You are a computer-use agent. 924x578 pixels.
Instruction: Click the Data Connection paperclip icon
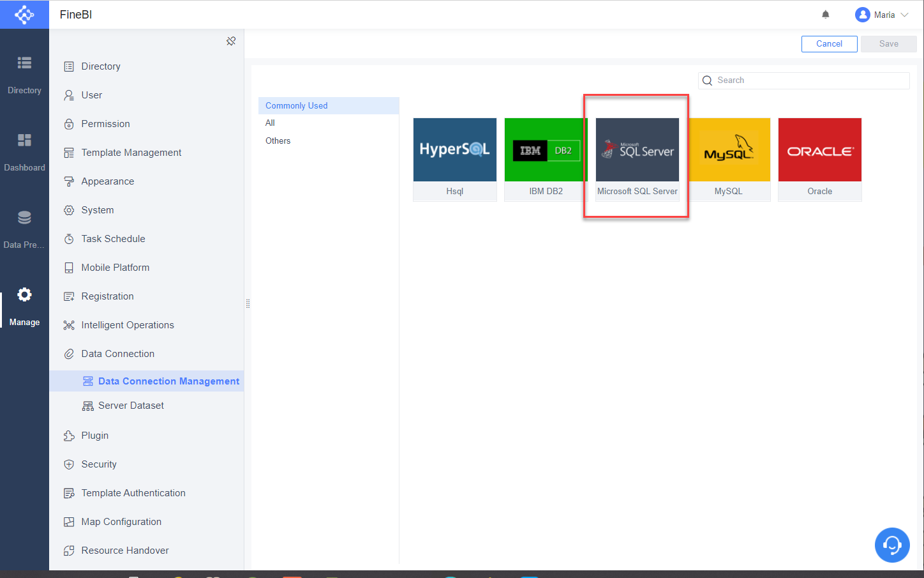click(x=68, y=353)
